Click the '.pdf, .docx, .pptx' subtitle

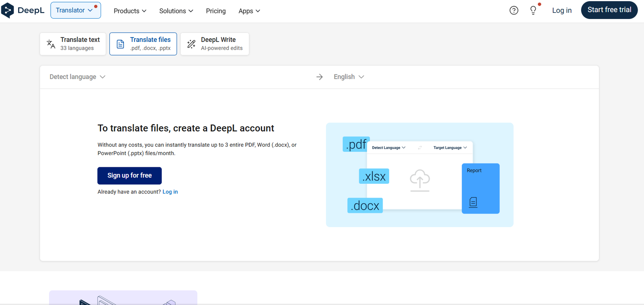(150, 48)
